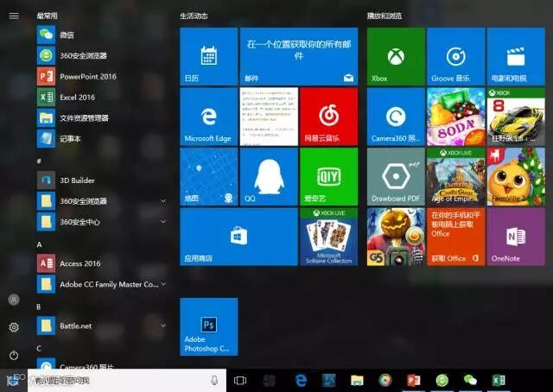Open the Adobe Photoshop tile
Image resolution: width=553 pixels, height=392 pixels.
coord(209,326)
